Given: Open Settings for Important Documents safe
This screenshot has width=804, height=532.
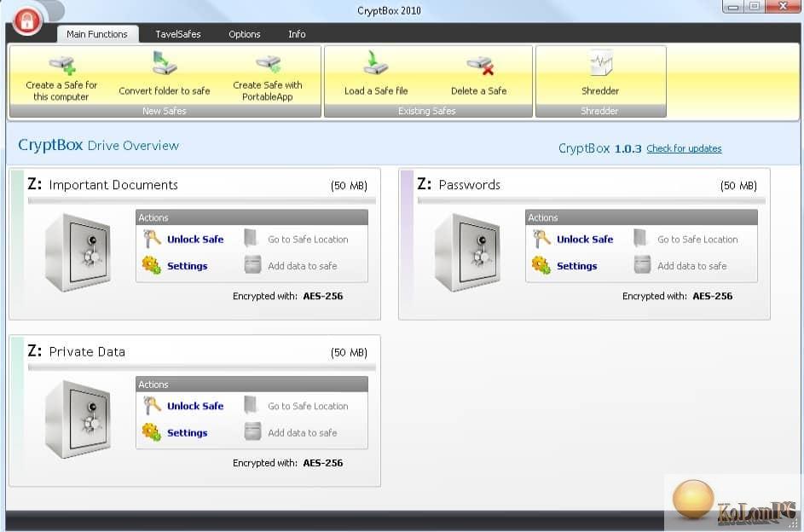Looking at the screenshot, I should pos(188,266).
